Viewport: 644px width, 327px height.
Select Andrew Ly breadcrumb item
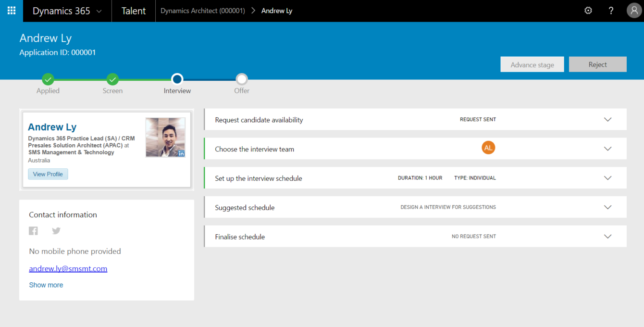tap(277, 11)
